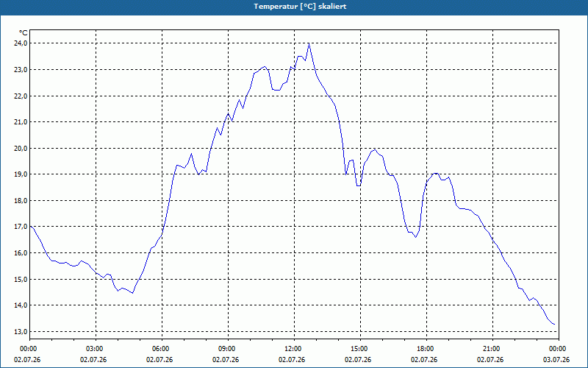Click the 03.07.26 date label
Image resolution: width=588 pixels, height=368 pixels.
(x=556, y=359)
